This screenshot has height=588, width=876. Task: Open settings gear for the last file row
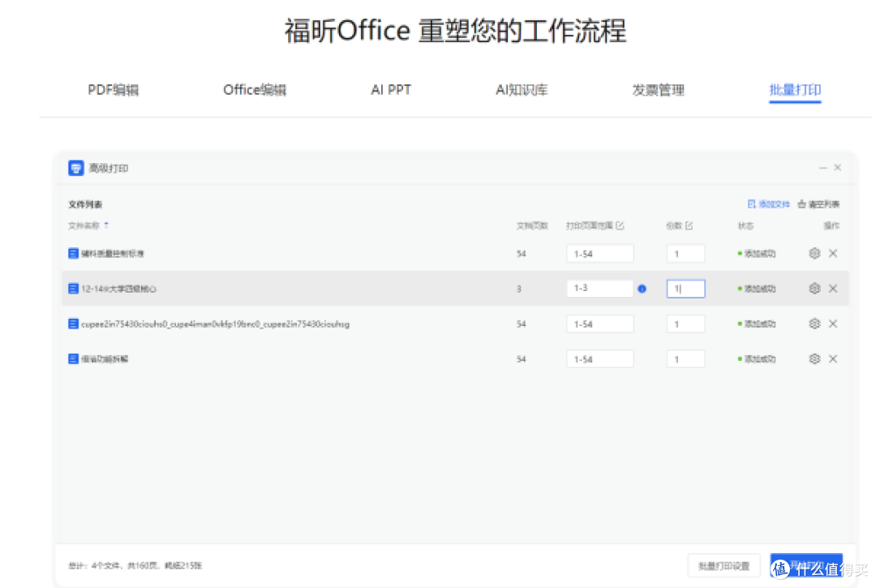(814, 359)
